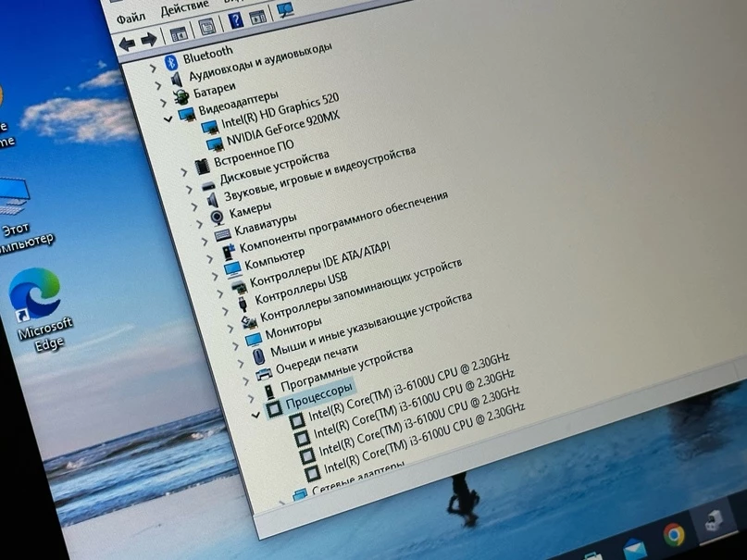
Task: Open Help with the blue question mark icon
Action: [x=236, y=20]
